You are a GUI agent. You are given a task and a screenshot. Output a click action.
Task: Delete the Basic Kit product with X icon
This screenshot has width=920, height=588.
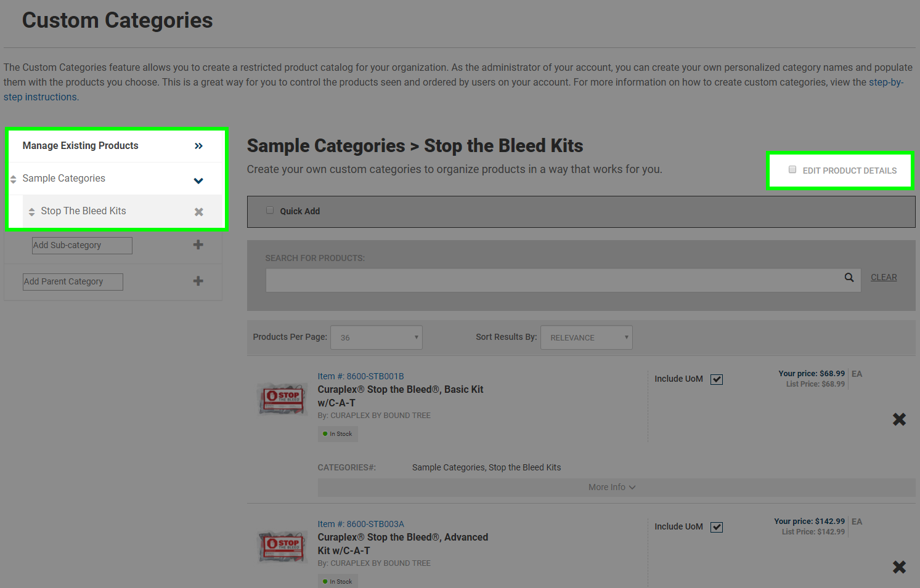tap(899, 419)
